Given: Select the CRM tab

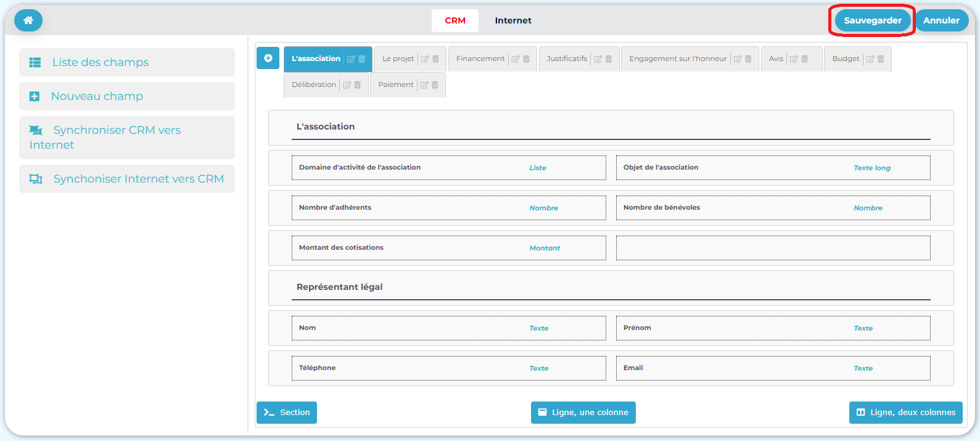Looking at the screenshot, I should coord(455,20).
